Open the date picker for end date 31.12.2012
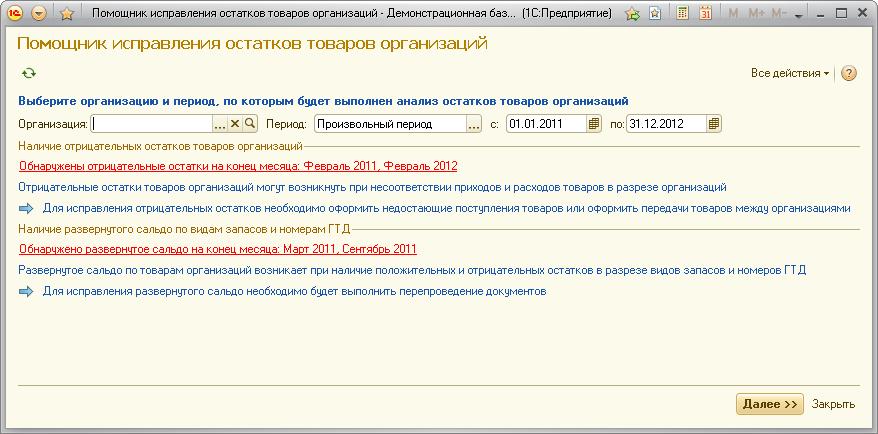Screen dimensions: 878x434 [x=713, y=124]
